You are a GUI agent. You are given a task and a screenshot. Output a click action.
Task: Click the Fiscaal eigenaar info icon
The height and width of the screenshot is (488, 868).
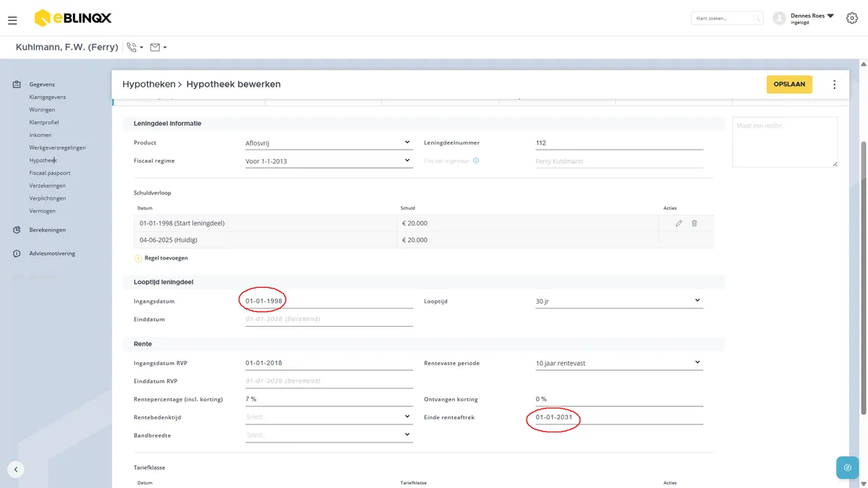click(476, 160)
